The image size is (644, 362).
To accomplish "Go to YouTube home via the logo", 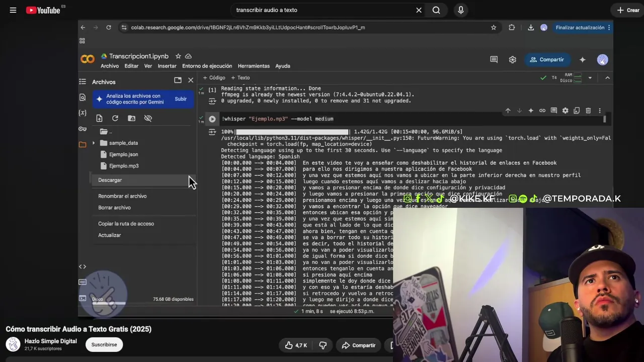I will click(x=43, y=10).
